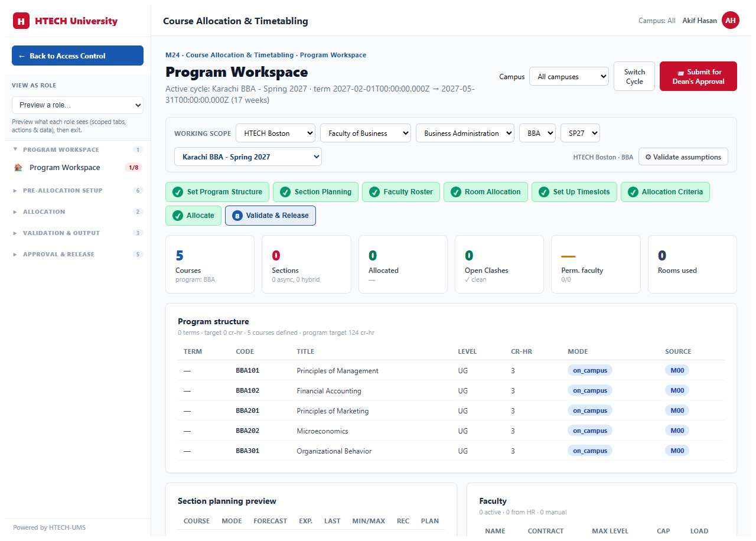Viewport: 756px width, 541px height.
Task: Expand the Allocation sidebar section
Action: tap(77, 211)
